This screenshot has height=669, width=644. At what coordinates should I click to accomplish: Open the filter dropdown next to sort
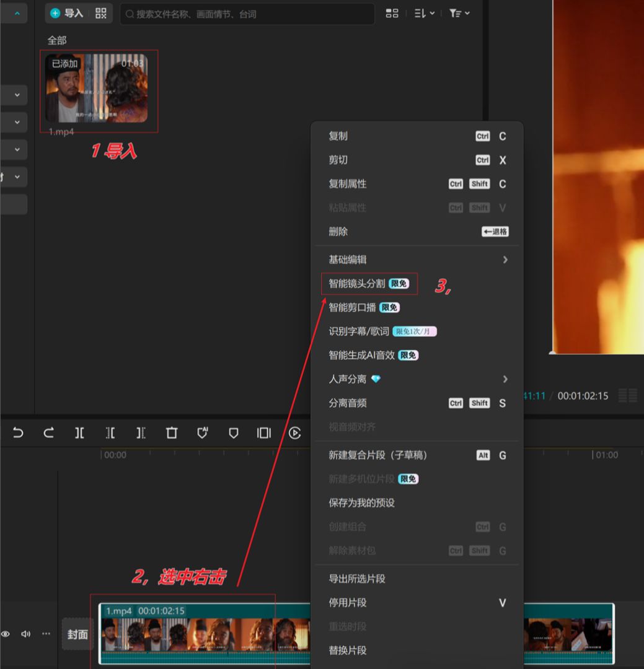click(x=459, y=13)
